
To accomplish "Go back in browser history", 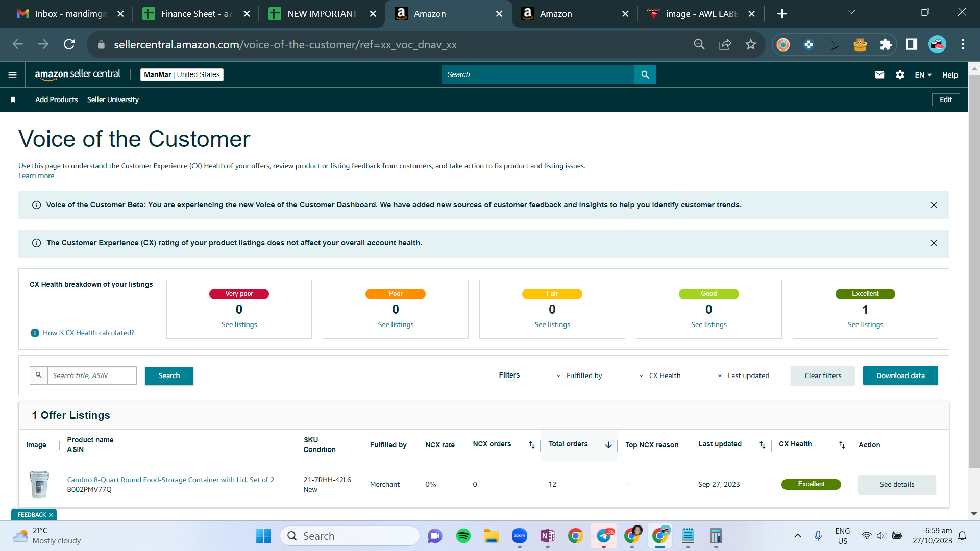I will coord(18,45).
